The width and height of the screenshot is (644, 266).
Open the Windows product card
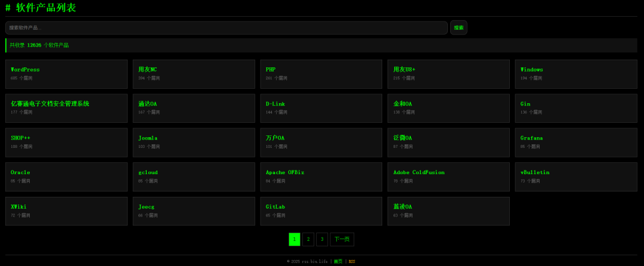pos(576,75)
